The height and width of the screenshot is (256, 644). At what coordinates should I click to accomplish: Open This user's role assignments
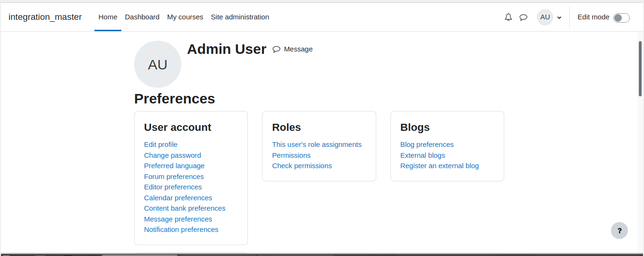tap(317, 145)
